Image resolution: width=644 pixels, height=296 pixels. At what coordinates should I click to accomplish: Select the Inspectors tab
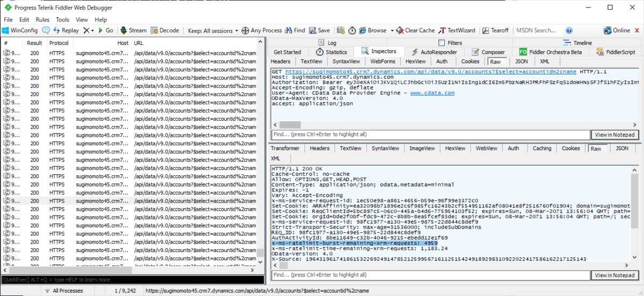coord(378,51)
